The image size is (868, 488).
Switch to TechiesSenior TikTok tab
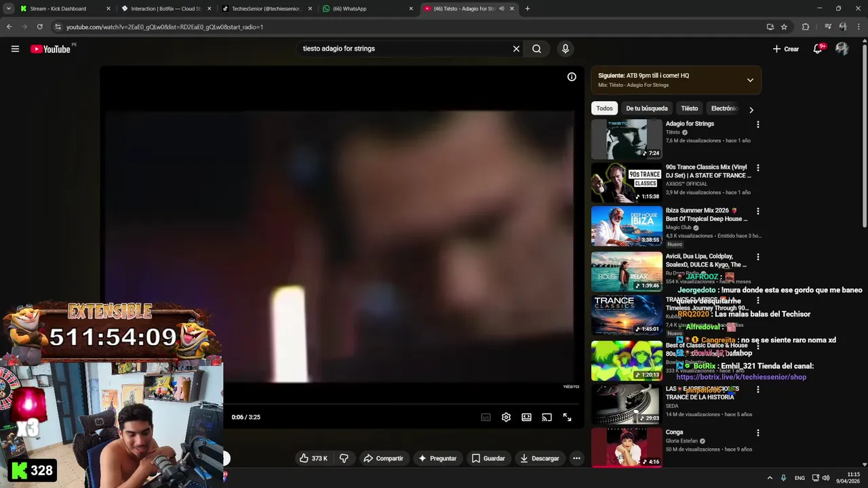coord(267,9)
